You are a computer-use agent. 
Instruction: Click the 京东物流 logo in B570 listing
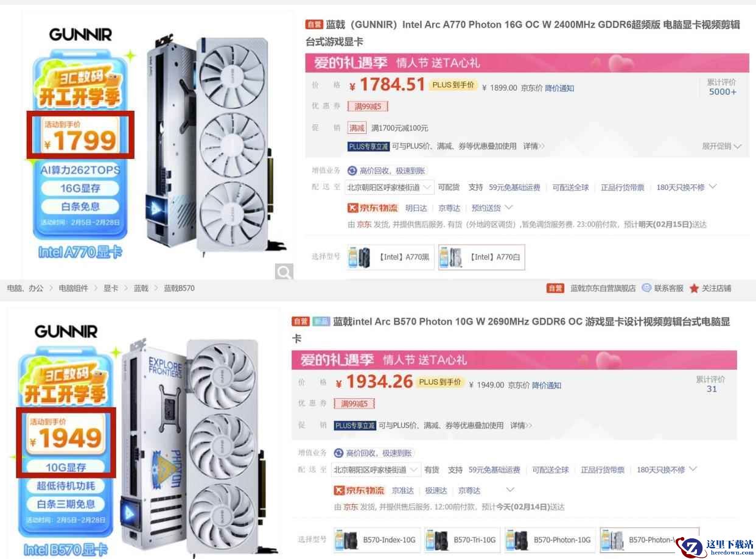(x=359, y=490)
